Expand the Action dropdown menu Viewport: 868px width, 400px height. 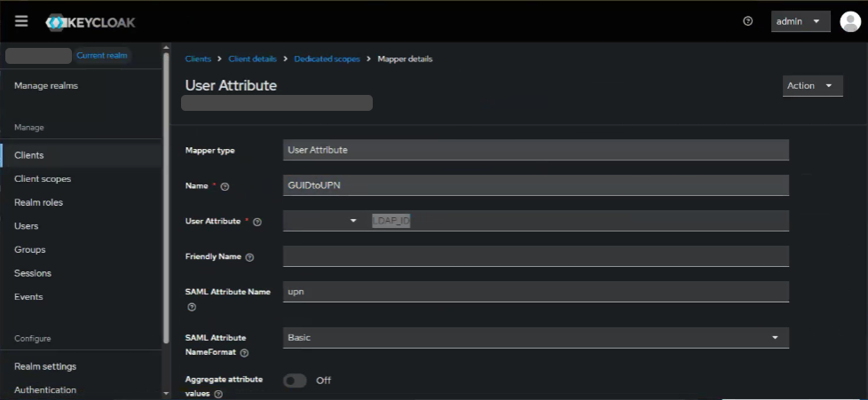pos(812,86)
